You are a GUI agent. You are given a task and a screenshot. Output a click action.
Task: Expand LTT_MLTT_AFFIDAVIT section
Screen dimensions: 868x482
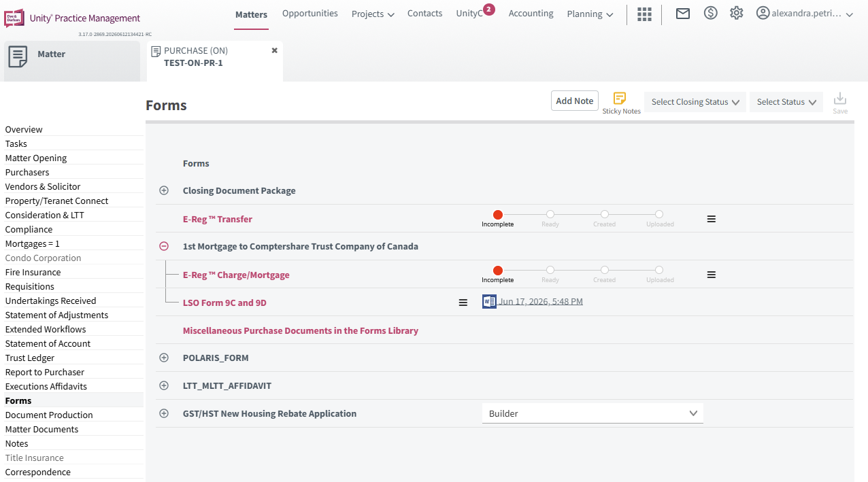click(x=164, y=385)
